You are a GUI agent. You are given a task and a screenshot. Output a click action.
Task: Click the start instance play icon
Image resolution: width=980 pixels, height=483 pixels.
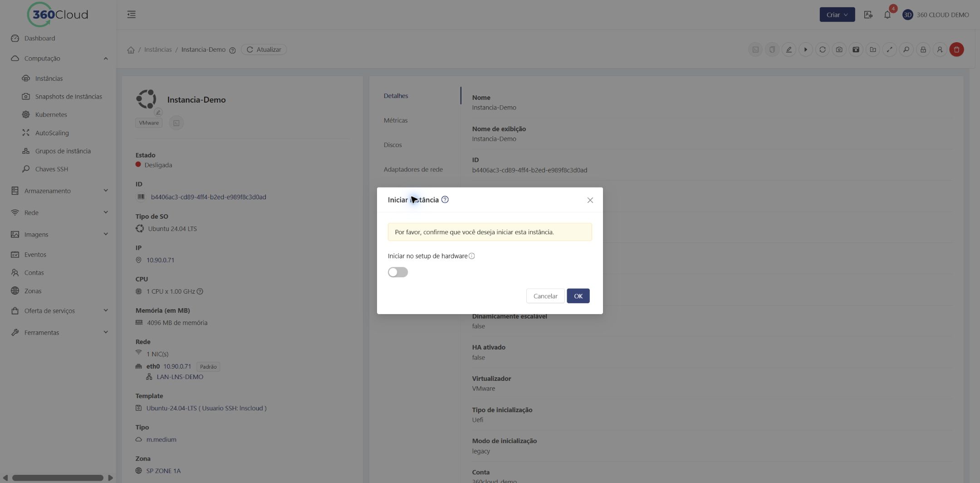[805, 49]
